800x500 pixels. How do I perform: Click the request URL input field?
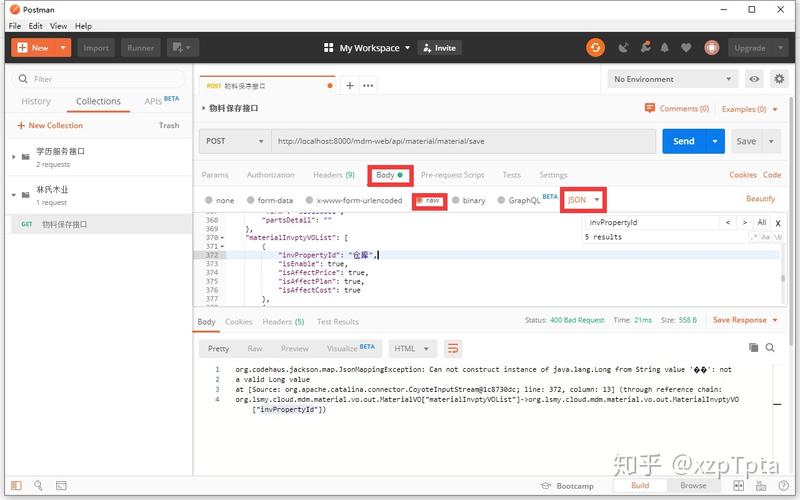[463, 141]
